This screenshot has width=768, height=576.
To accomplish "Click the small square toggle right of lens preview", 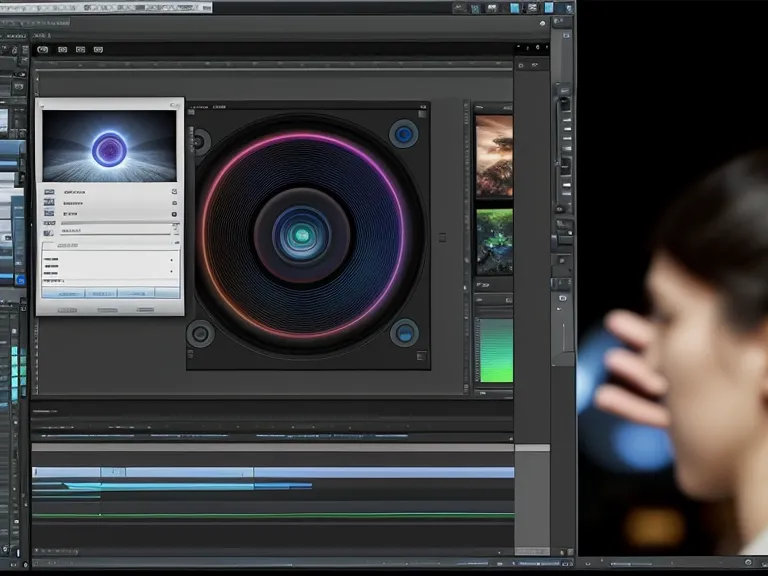I will pyautogui.click(x=442, y=238).
